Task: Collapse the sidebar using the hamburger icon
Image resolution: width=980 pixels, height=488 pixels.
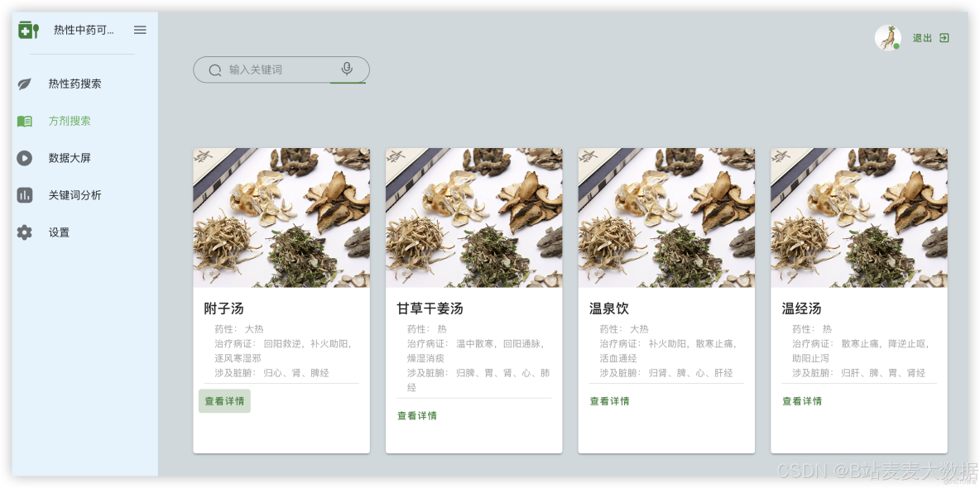Action: 140,30
